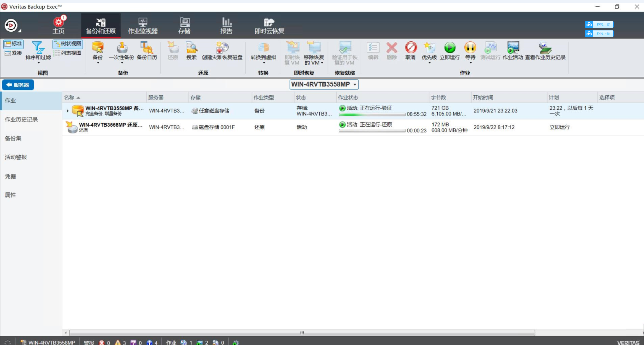Open the 报告 tab
The width and height of the screenshot is (644, 345).
point(226,25)
